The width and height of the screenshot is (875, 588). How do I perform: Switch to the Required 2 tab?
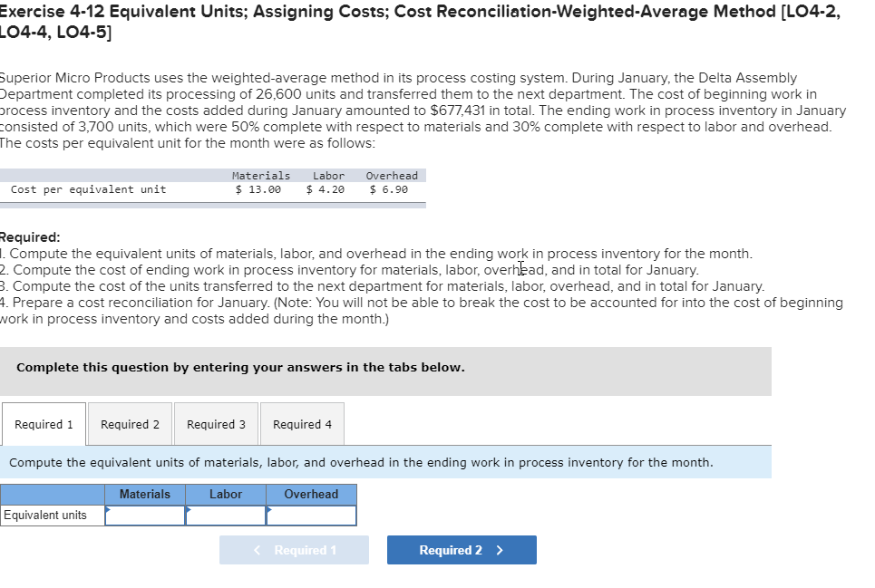(x=129, y=423)
